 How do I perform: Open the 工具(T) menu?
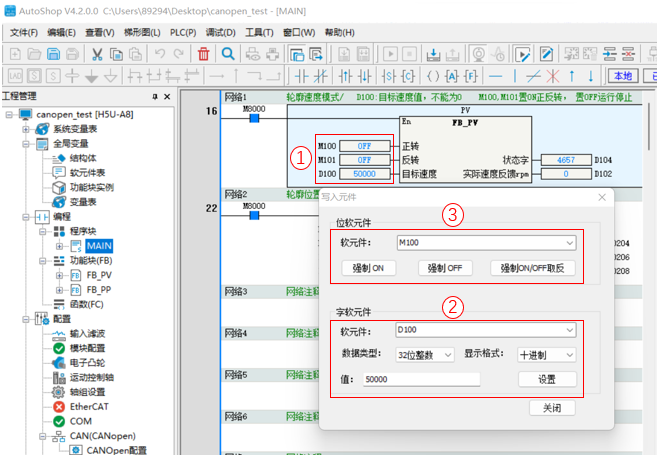(x=259, y=32)
